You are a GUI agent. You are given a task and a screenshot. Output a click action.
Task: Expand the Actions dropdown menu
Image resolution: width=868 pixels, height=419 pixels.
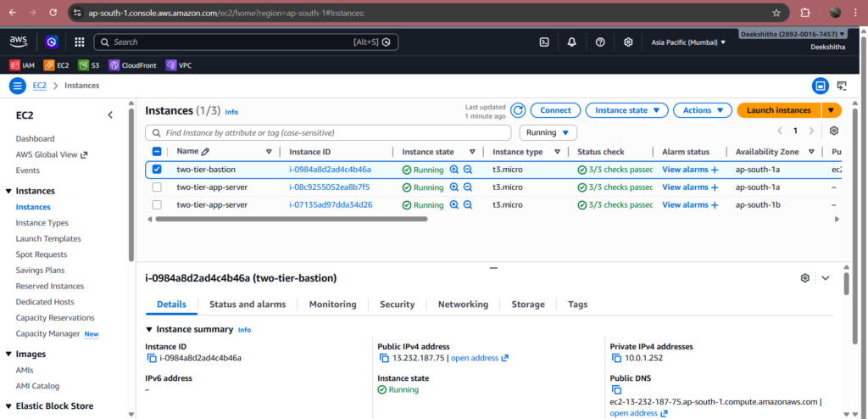(x=702, y=110)
